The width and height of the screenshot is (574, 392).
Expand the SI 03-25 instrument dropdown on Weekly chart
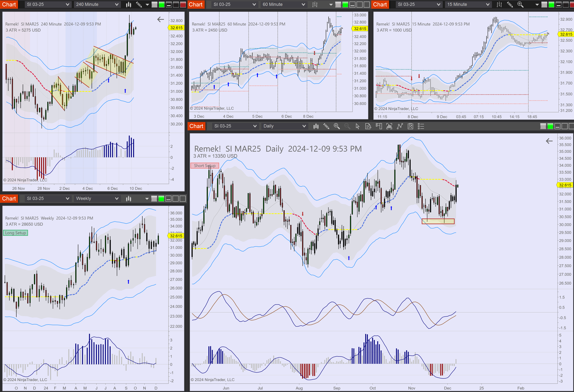click(48, 199)
